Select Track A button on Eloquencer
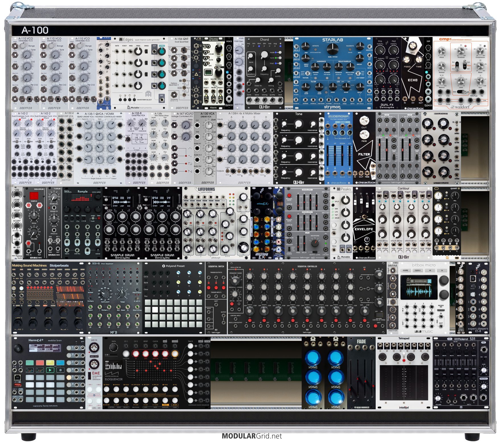This screenshot has height=442, width=504. point(191,346)
